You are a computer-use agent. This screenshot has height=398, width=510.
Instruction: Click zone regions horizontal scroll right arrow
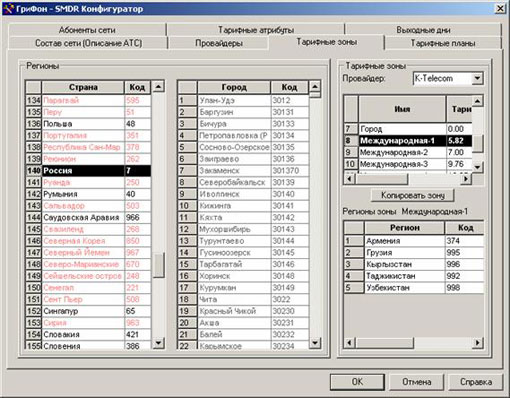point(477,342)
